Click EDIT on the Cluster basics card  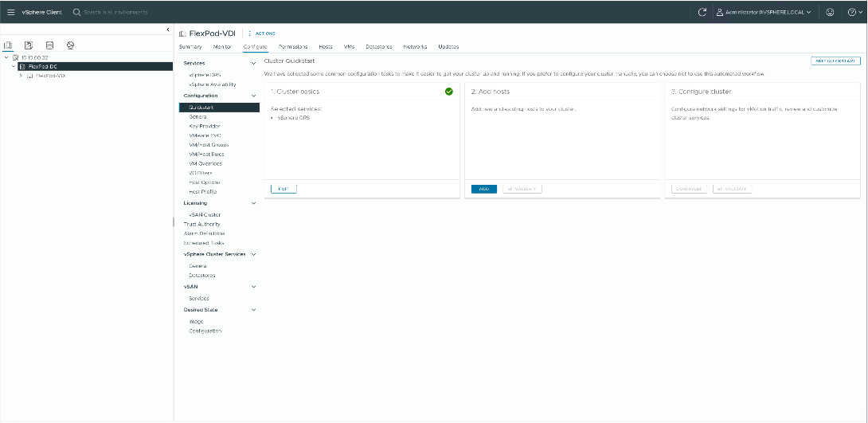[284, 189]
